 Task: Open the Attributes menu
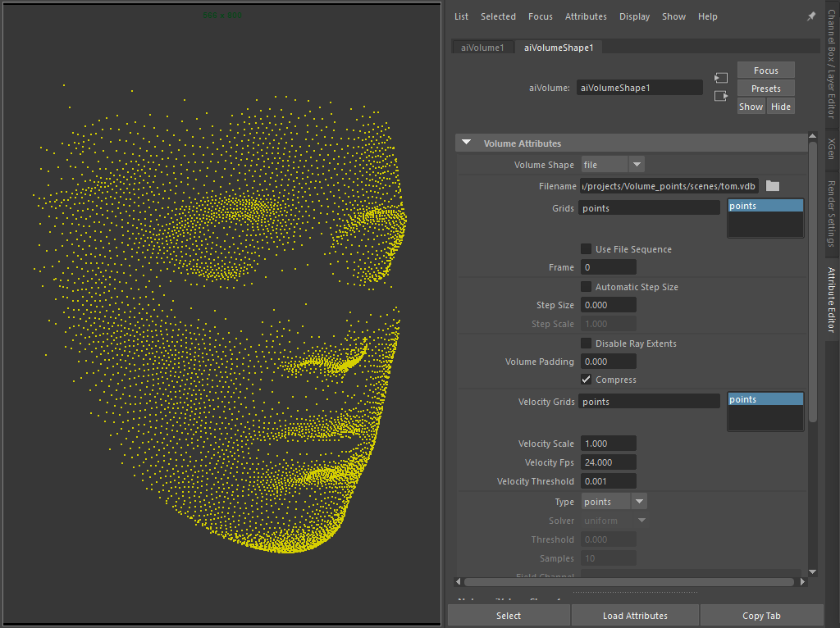pyautogui.click(x=586, y=16)
